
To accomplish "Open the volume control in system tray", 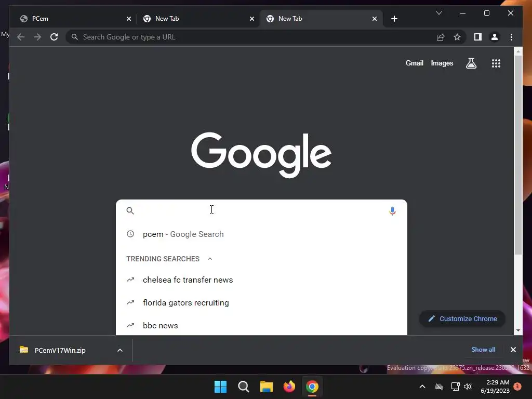I will click(x=468, y=387).
